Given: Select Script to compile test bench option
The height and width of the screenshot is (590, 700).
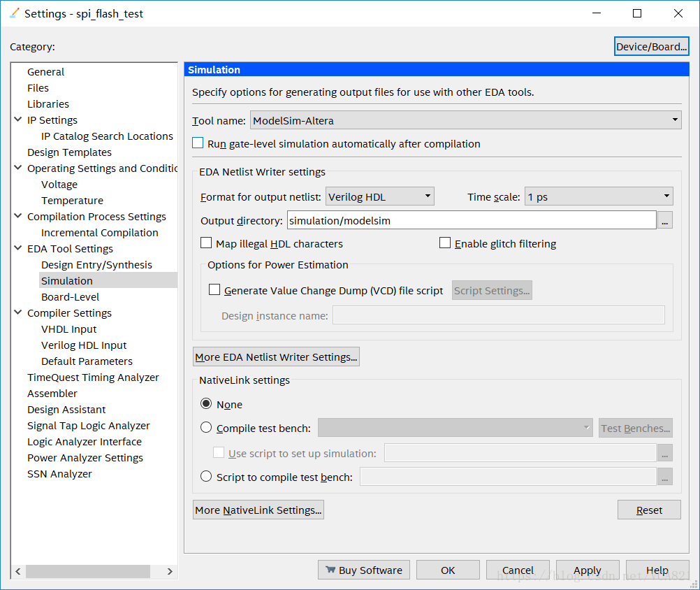Looking at the screenshot, I should tap(206, 477).
